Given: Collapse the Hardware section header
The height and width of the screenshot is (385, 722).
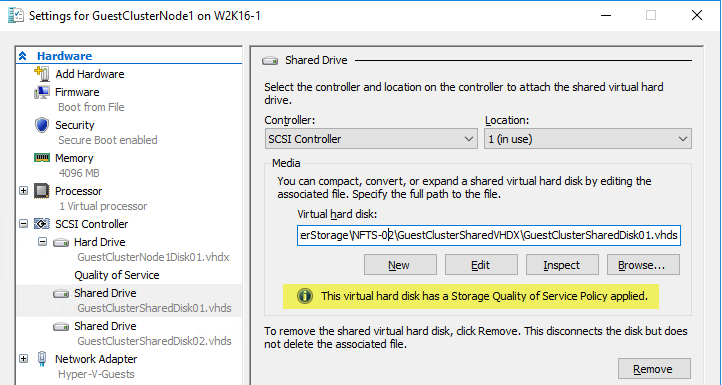Looking at the screenshot, I should pos(22,56).
